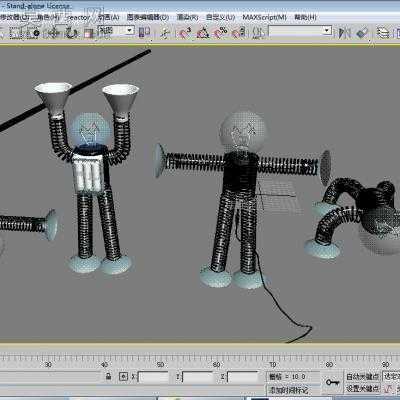Activate the Select and Move tool

[53, 33]
